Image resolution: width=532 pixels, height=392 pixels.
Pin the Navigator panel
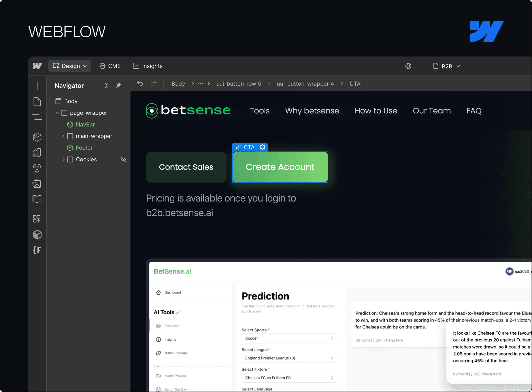click(x=118, y=85)
